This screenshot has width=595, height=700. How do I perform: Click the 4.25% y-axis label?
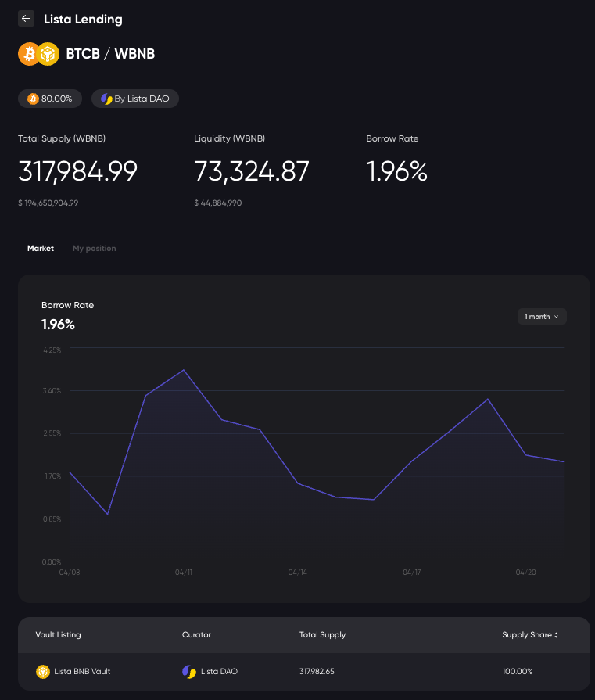[x=52, y=350]
